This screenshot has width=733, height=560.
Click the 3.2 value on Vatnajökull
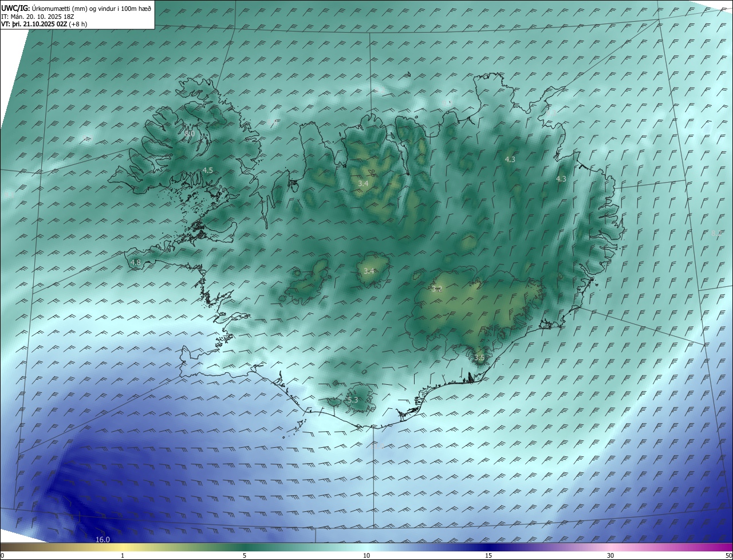438,289
